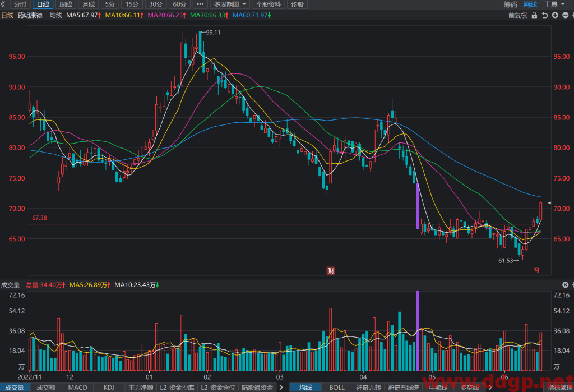
Task: Open 指标管理 indicator management
Action: (561, 388)
